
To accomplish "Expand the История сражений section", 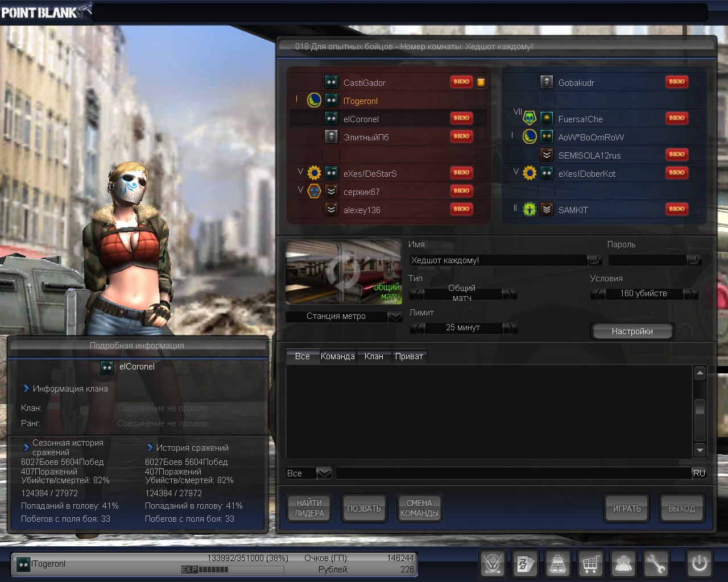I will pyautogui.click(x=150, y=448).
